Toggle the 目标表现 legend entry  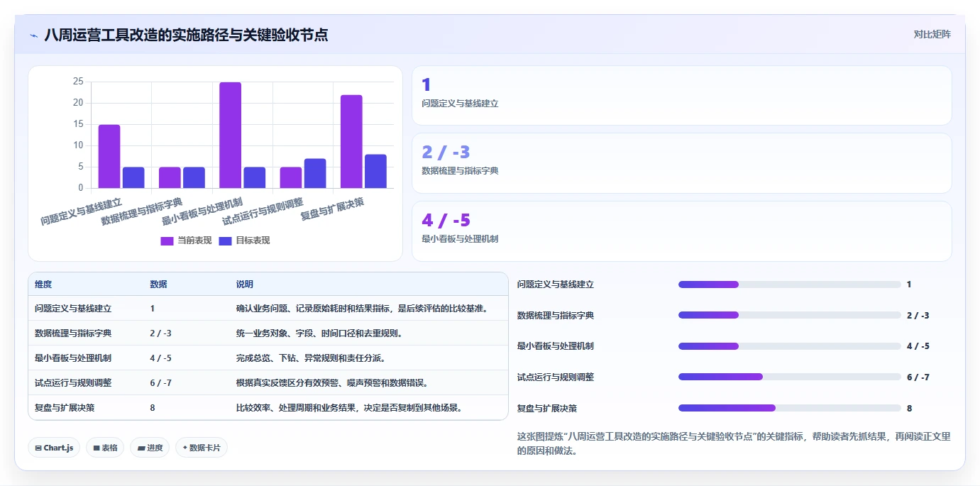pos(244,241)
